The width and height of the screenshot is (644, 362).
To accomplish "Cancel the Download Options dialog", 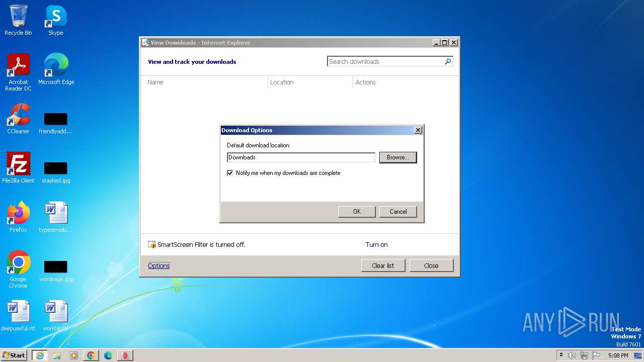I will [x=398, y=212].
